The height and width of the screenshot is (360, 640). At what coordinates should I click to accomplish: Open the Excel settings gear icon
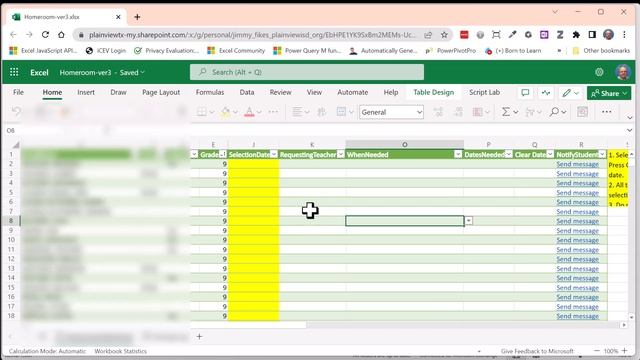(x=599, y=72)
